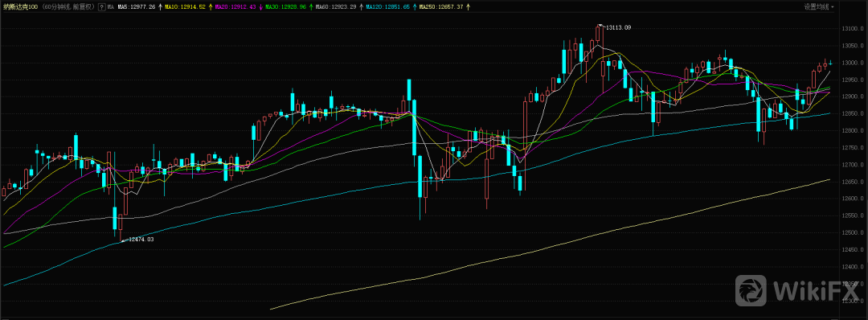Screen dimensions: 868x320
Task: Click the MA250 up arrow icon
Action: (x=469, y=6)
